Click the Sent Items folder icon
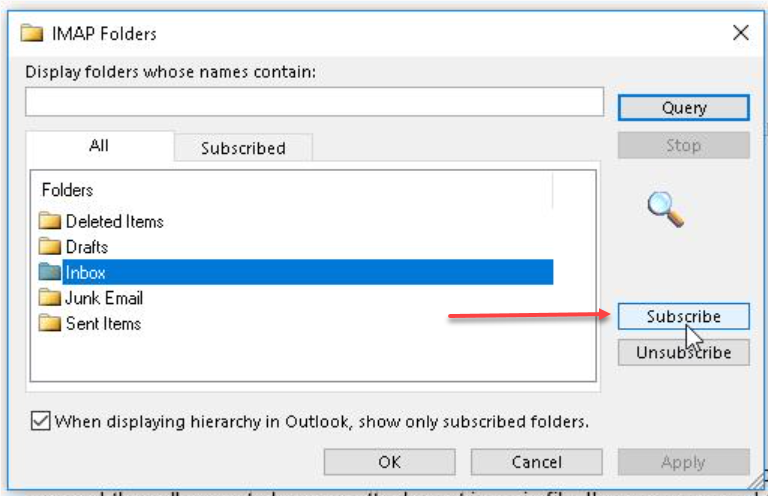This screenshot has height=496, width=768. (x=49, y=324)
